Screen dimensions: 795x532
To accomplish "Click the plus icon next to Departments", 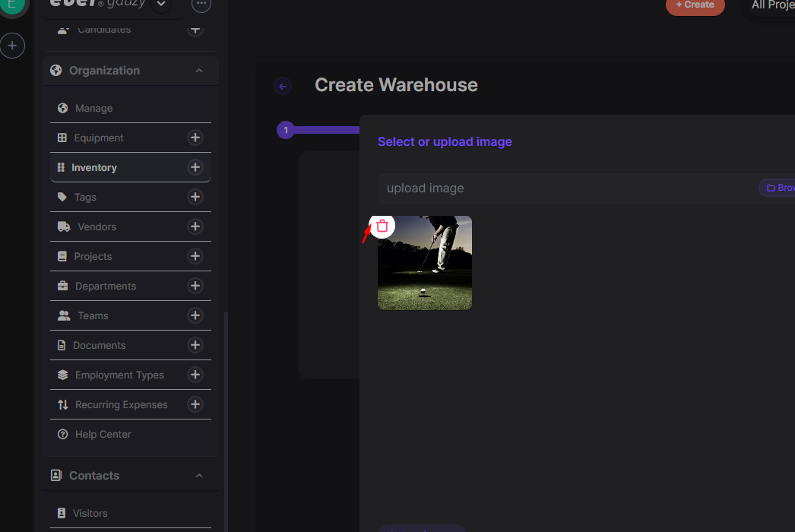I will point(195,286).
